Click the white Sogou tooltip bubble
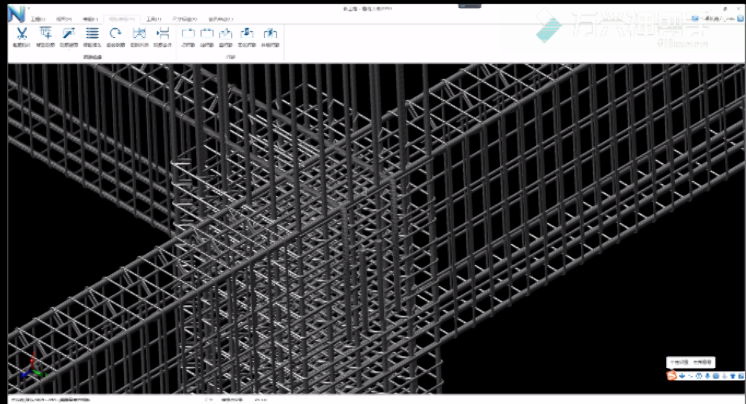This screenshot has height=404, width=746. [690, 363]
